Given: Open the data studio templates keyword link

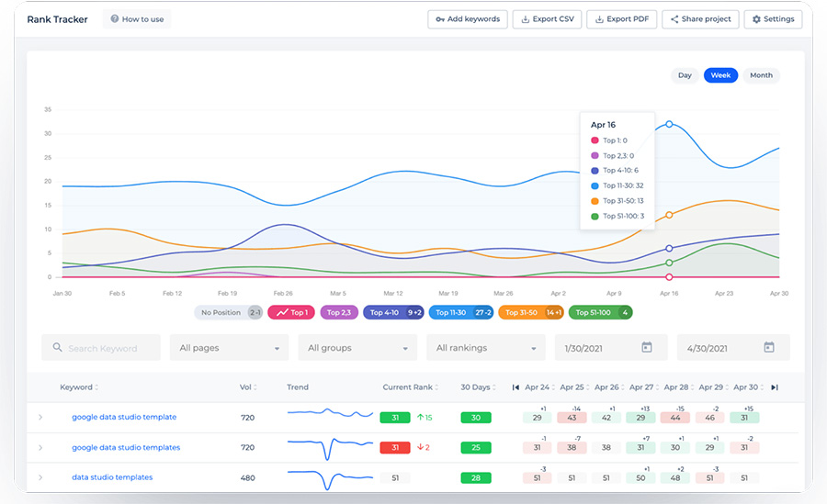Looking at the screenshot, I should tap(112, 477).
